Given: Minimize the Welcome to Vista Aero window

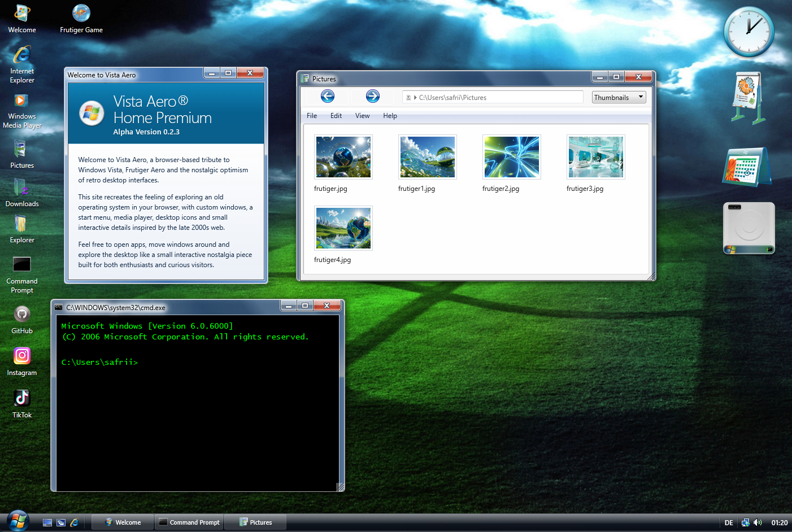Looking at the screenshot, I should pos(212,73).
